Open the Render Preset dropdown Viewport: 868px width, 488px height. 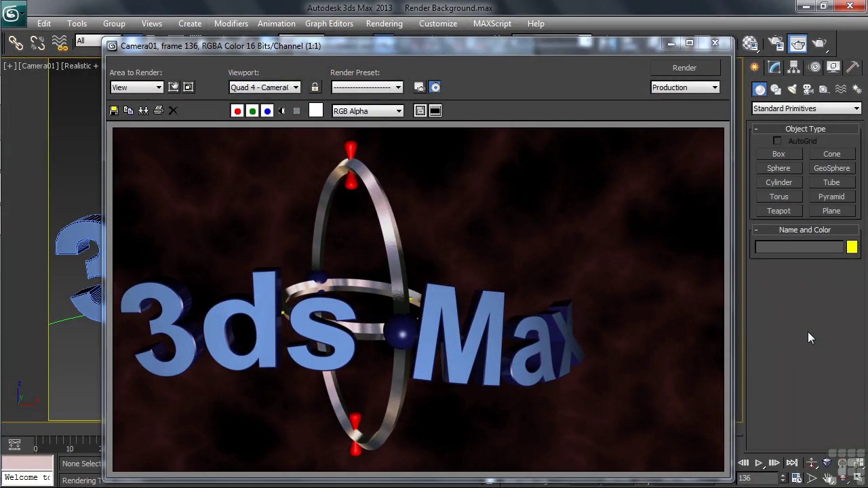pos(367,87)
